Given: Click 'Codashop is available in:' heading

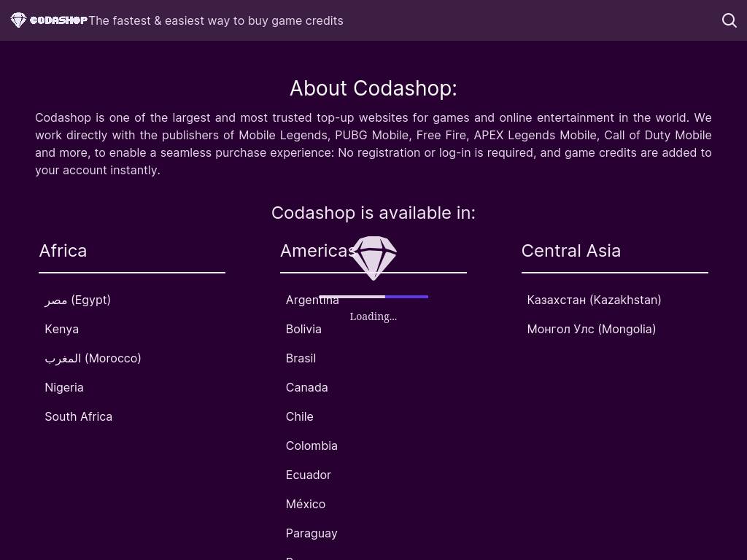Looking at the screenshot, I should tap(373, 213).
